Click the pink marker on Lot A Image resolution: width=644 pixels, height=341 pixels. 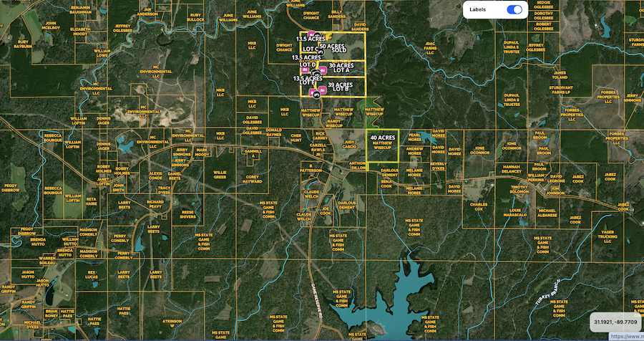point(323,70)
